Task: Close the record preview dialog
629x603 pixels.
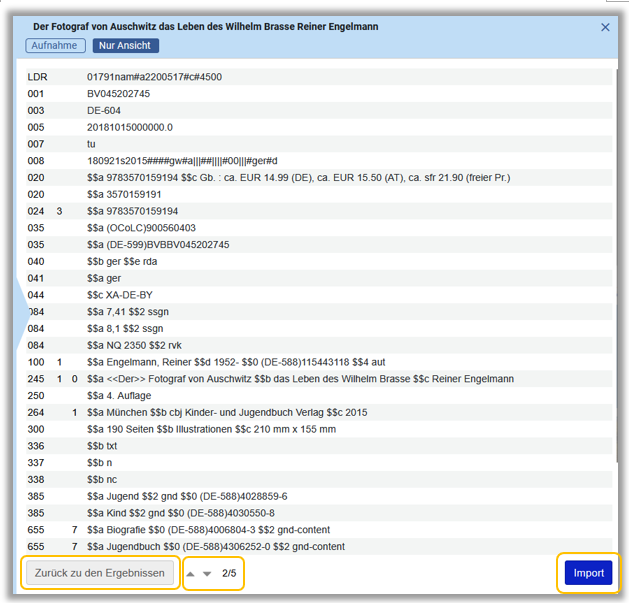Action: click(x=605, y=27)
